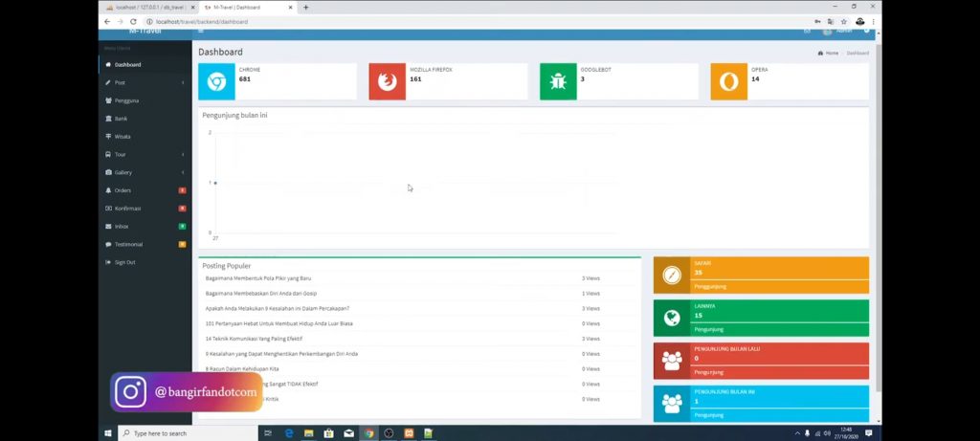Click the Chrome browser stat icon
Image resolution: width=980 pixels, height=441 pixels.
point(216,82)
